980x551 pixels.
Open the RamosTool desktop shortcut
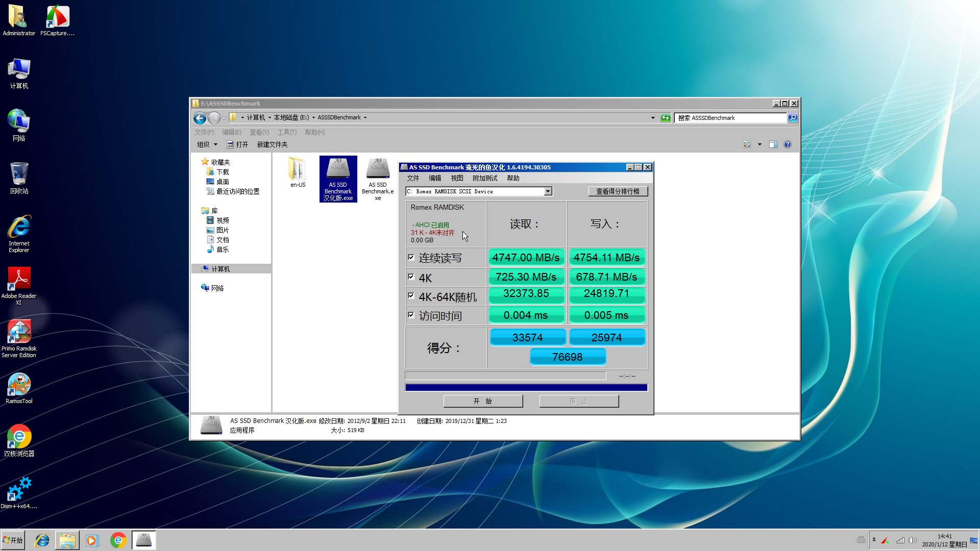click(x=19, y=388)
